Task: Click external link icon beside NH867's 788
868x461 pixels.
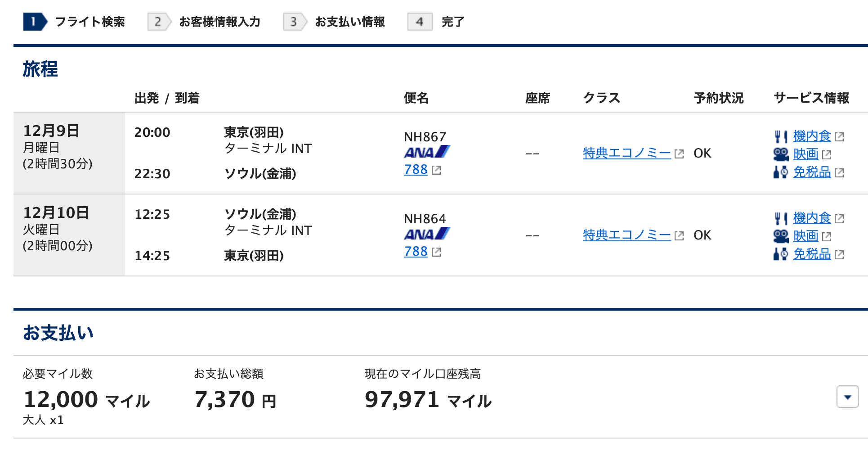Action: 436,170
